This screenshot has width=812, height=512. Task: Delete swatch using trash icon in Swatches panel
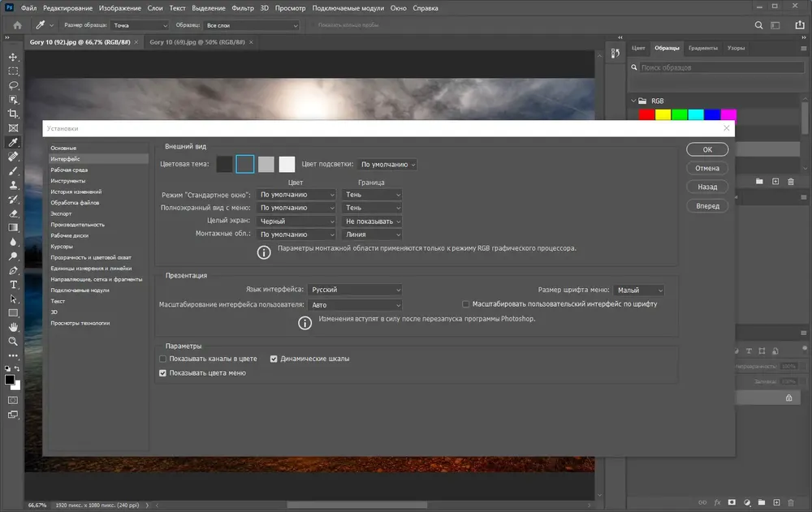coord(791,181)
